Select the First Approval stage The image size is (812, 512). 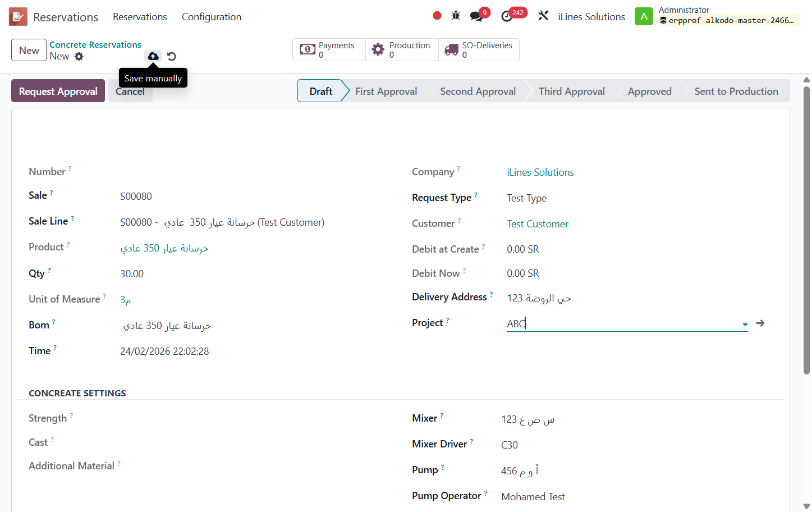(386, 91)
